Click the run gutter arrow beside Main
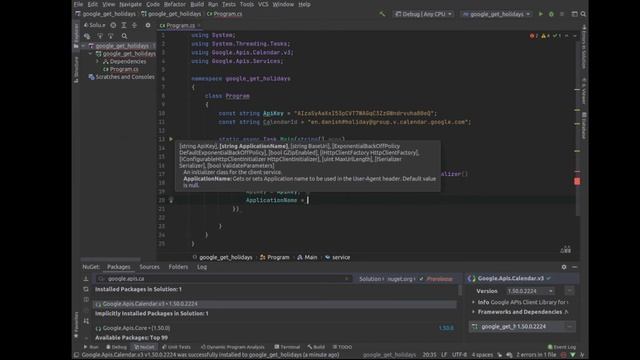The height and width of the screenshot is (360, 640). click(x=171, y=139)
